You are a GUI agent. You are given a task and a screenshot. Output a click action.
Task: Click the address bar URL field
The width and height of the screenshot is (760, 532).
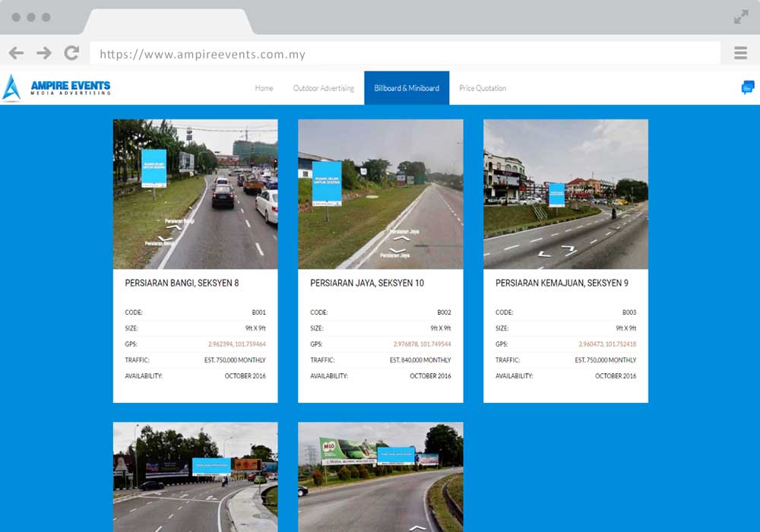pyautogui.click(x=405, y=53)
